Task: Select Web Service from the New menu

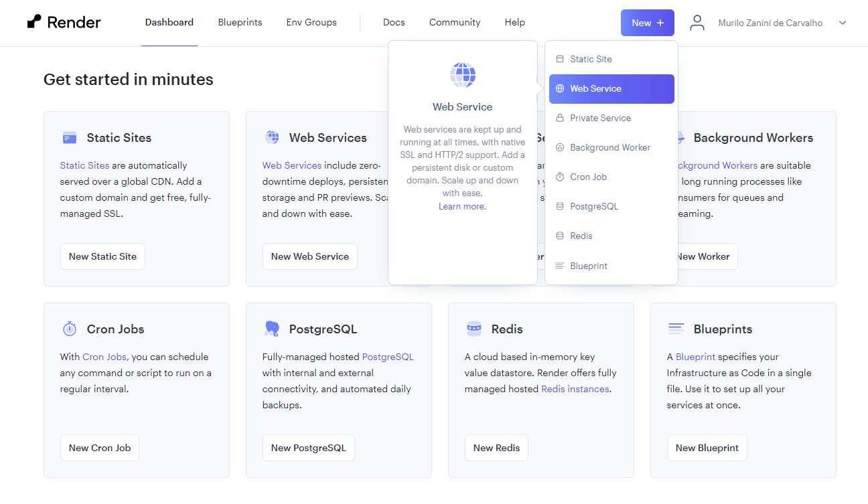Action: pyautogui.click(x=611, y=88)
